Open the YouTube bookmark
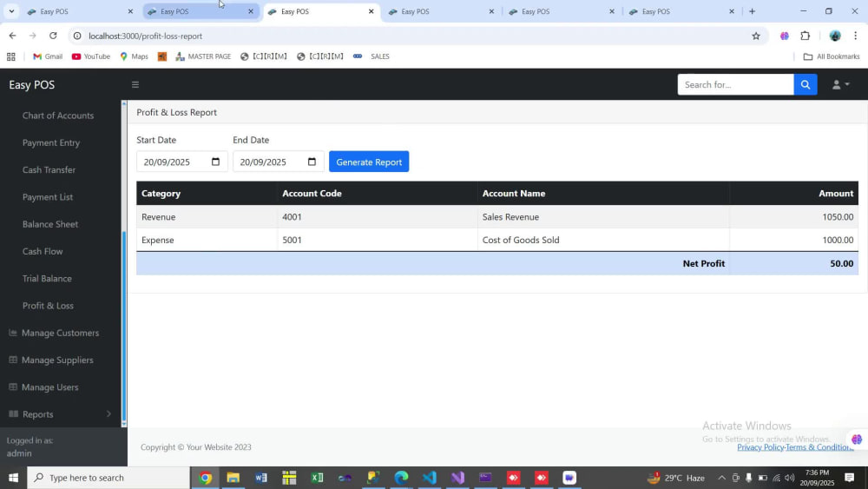This screenshot has height=489, width=868. (x=91, y=56)
